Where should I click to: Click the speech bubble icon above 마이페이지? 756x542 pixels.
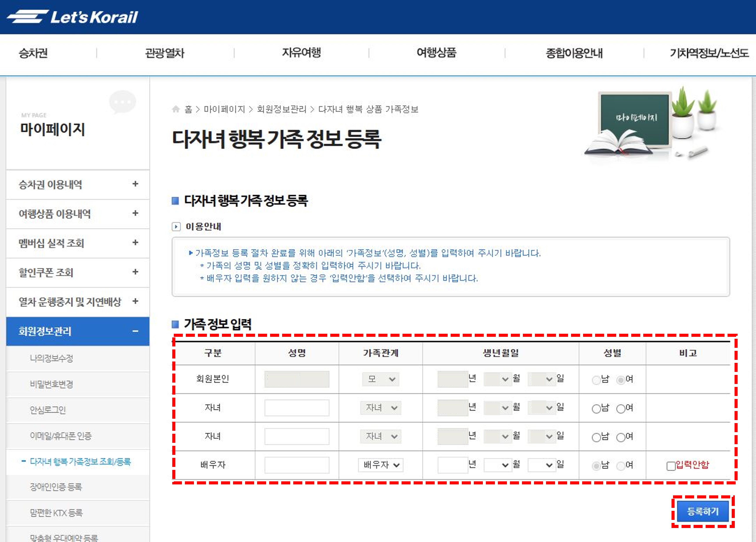point(122,102)
